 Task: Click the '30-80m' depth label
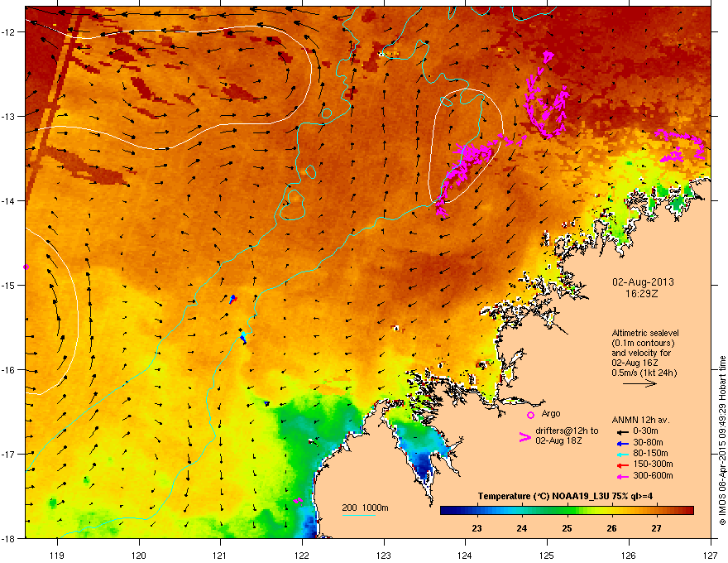click(x=648, y=443)
